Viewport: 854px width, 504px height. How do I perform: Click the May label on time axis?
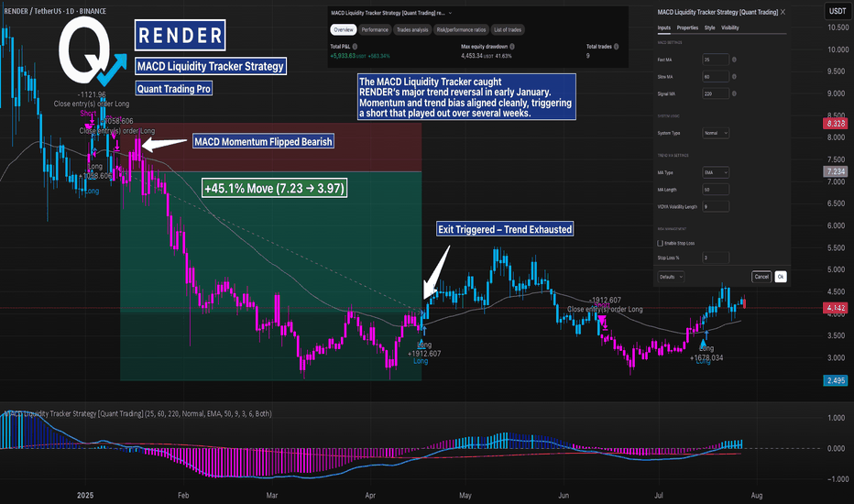click(x=465, y=495)
